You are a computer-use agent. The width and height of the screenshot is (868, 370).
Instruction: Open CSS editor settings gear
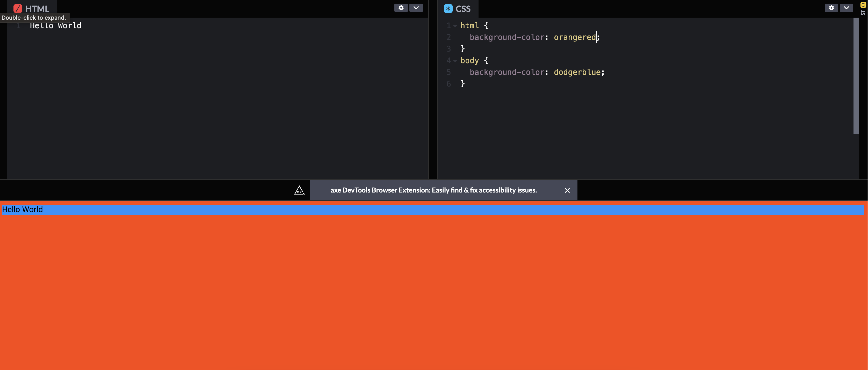point(831,8)
